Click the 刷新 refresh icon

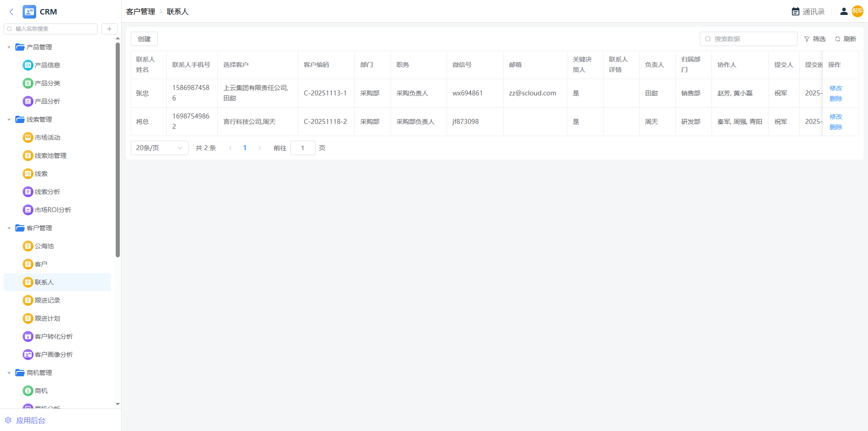(838, 39)
